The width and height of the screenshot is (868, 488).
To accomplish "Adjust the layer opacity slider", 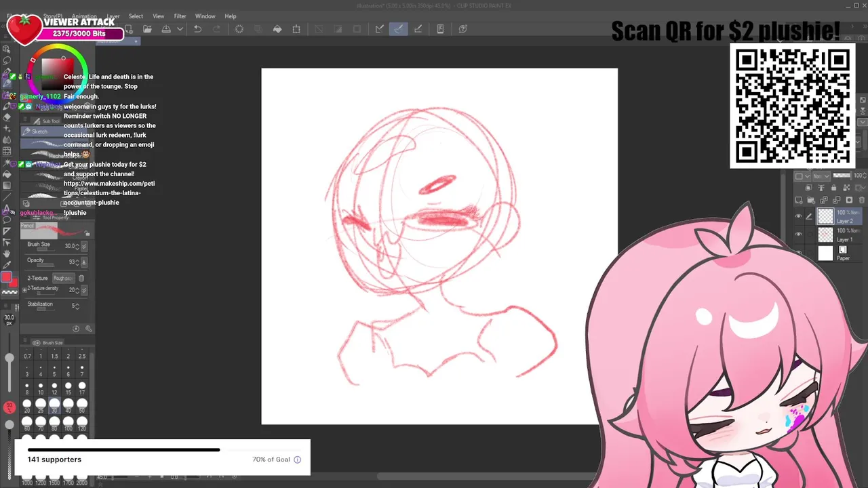I will [x=842, y=176].
